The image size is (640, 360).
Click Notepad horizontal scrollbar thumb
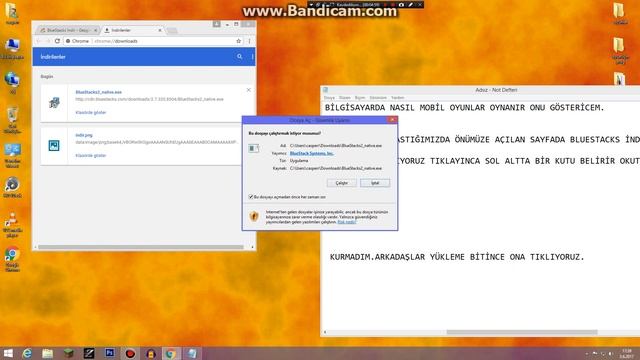[x=522, y=332]
